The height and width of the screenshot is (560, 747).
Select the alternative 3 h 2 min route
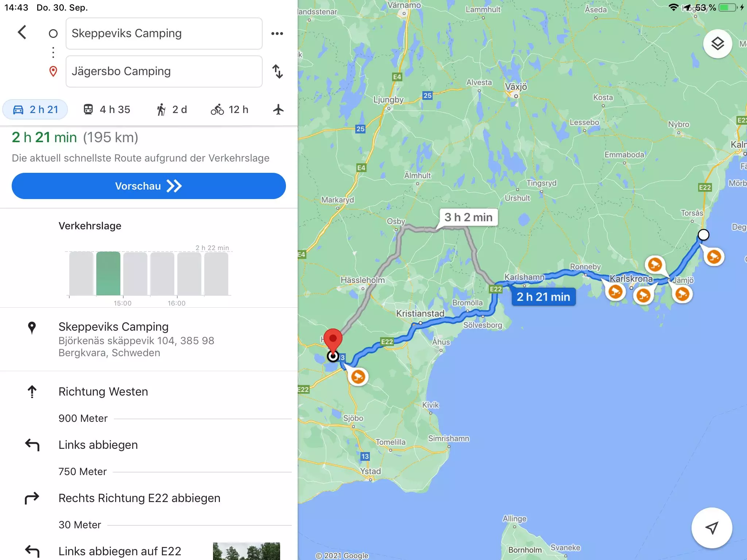pyautogui.click(x=468, y=217)
